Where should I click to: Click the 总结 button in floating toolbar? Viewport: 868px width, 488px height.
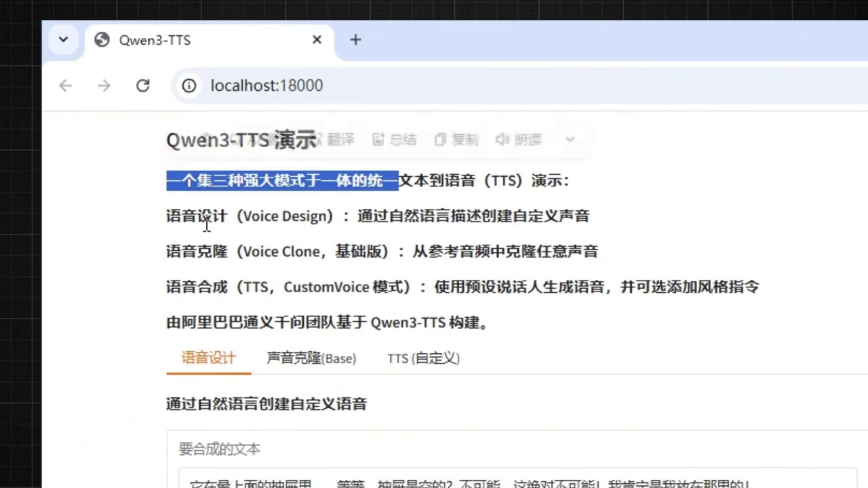395,140
